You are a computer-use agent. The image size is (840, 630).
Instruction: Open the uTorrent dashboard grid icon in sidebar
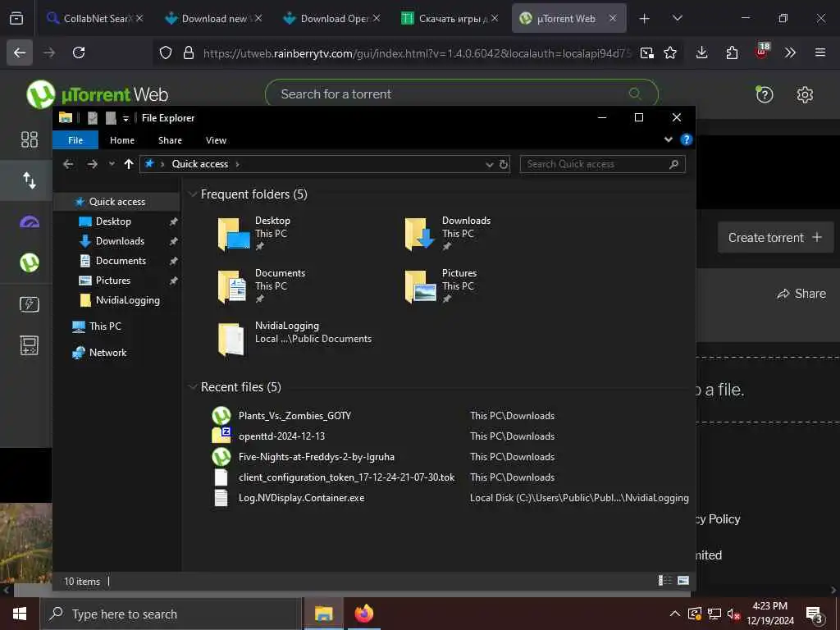(x=29, y=139)
